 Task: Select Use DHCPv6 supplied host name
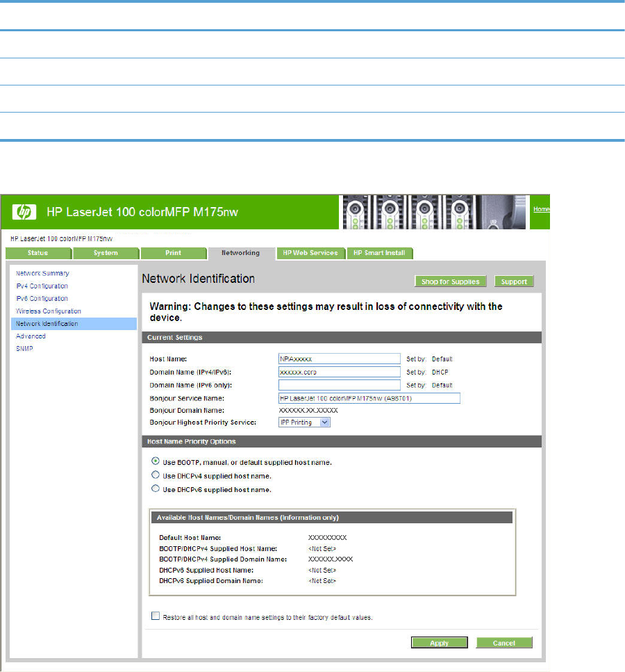point(156,489)
